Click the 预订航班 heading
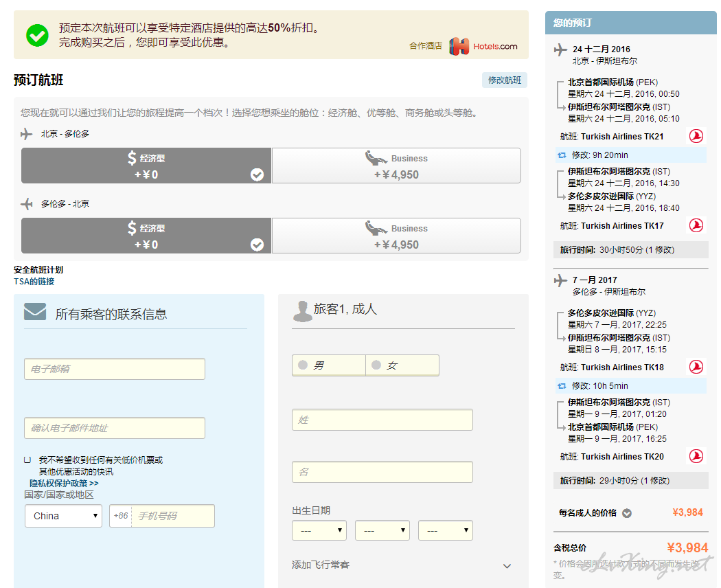721x588 pixels. tap(38, 80)
